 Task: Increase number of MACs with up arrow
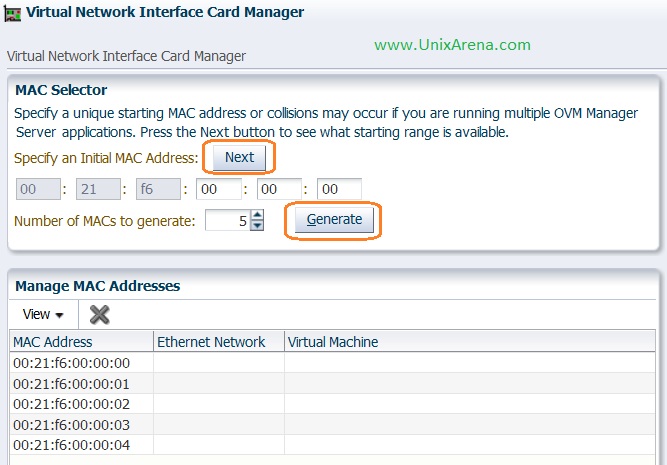point(257,215)
